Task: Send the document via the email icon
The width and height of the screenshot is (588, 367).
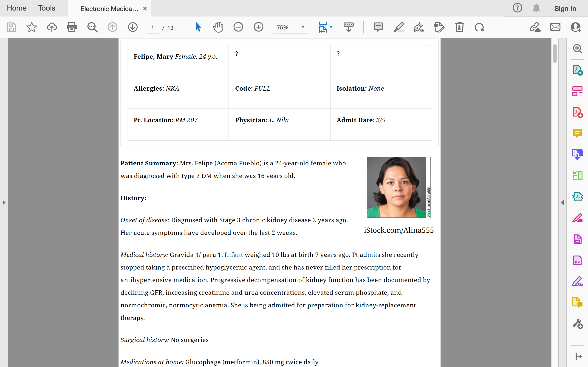Action: pyautogui.click(x=555, y=27)
